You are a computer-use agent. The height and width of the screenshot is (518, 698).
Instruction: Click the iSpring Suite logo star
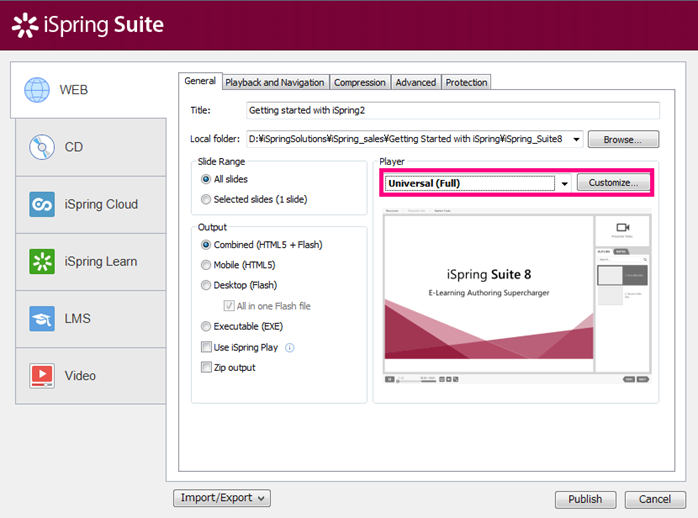coord(25,25)
